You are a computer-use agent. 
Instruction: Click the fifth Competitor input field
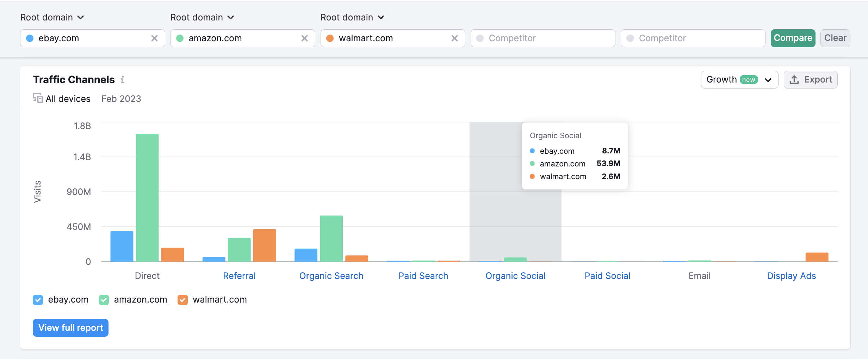pyautogui.click(x=693, y=38)
